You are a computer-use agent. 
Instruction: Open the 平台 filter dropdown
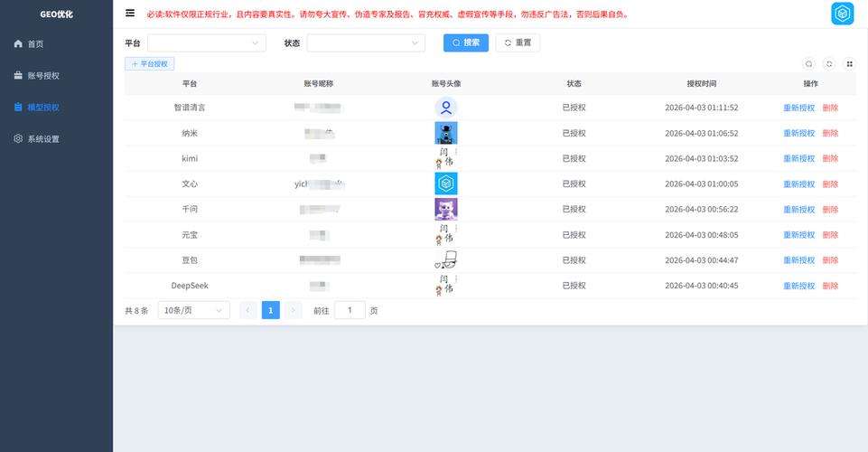[x=207, y=42]
